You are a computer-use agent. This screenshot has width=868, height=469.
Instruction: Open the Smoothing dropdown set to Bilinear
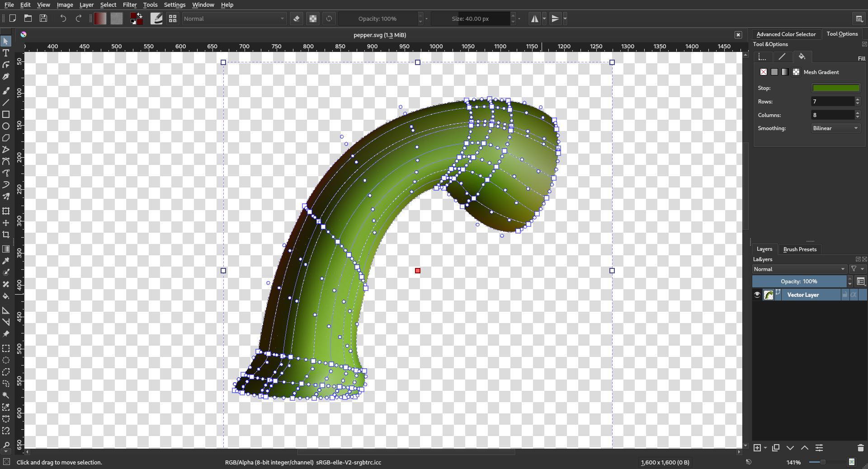[x=835, y=128]
